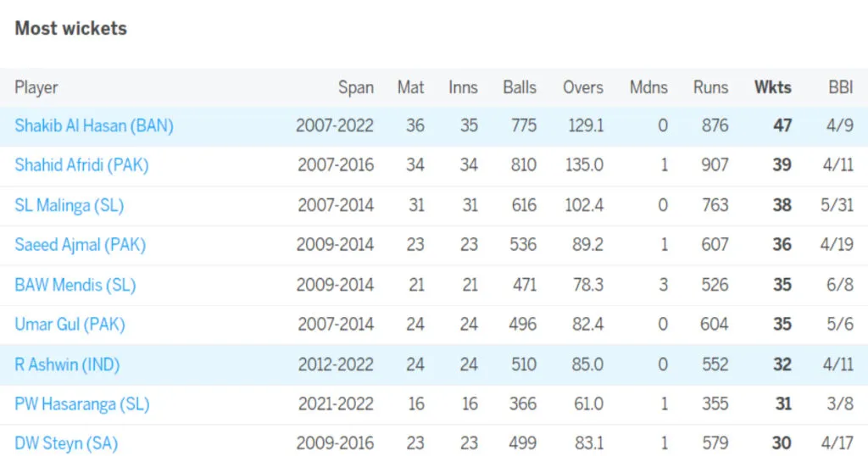The height and width of the screenshot is (456, 868).
Task: Sort by the Mat column header
Action: pyautogui.click(x=411, y=87)
